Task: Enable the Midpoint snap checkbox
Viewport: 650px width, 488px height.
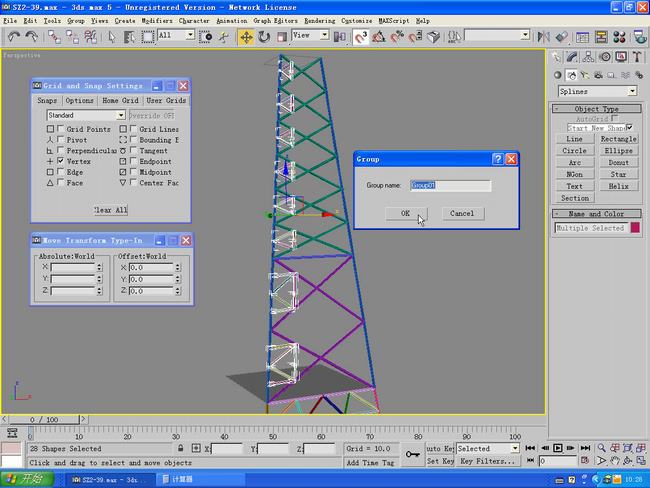Action: [x=133, y=172]
